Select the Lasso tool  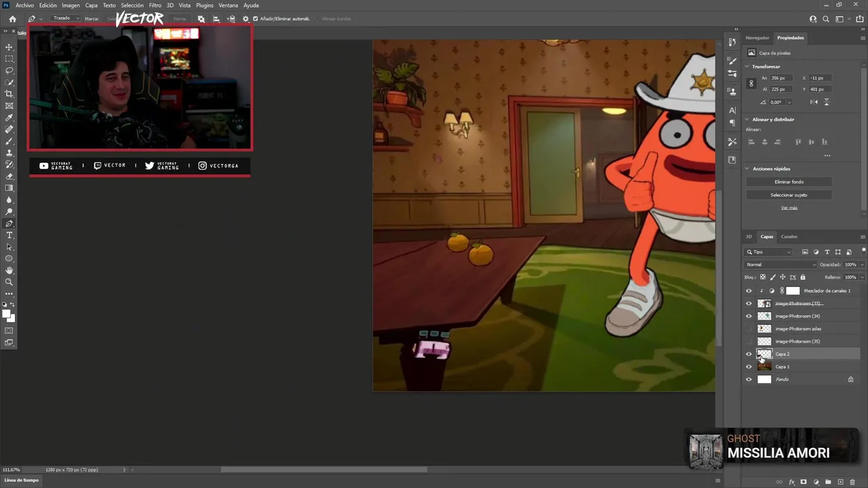(9, 70)
